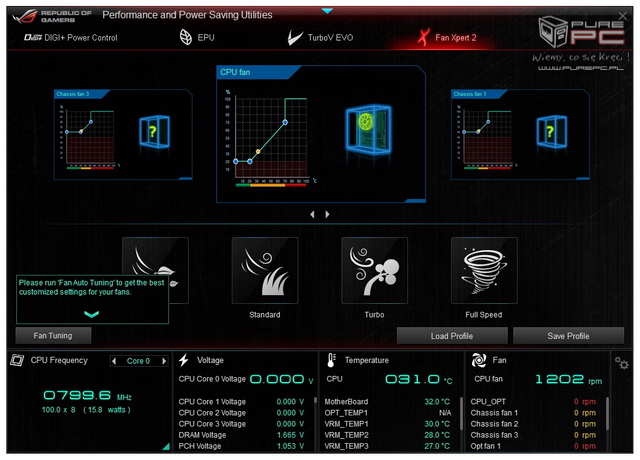Click the CPU fan case illustration
640x460 pixels.
point(369,130)
